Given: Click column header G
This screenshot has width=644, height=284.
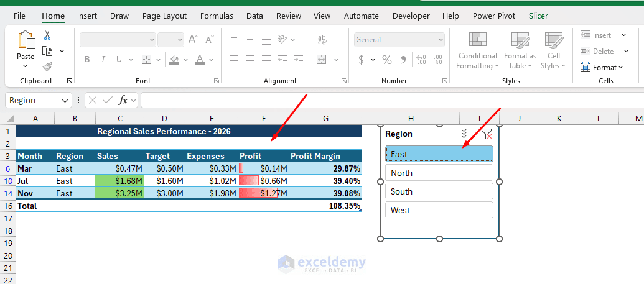Looking at the screenshot, I should tap(325, 119).
